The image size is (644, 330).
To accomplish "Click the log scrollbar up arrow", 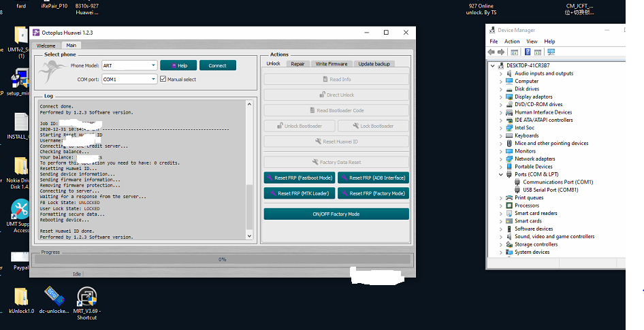I will click(249, 104).
